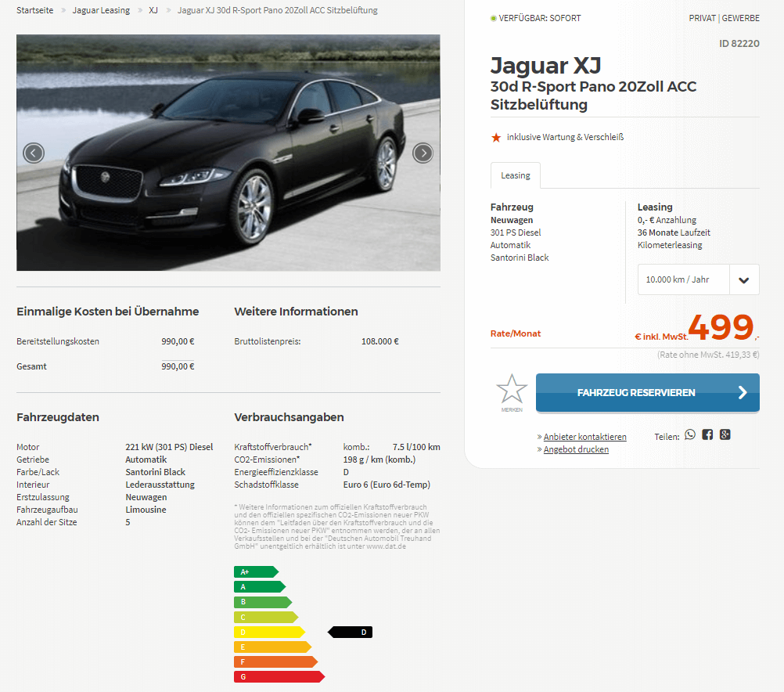The height and width of the screenshot is (692, 784).
Task: Share the offer on Facebook
Action: pos(707,434)
